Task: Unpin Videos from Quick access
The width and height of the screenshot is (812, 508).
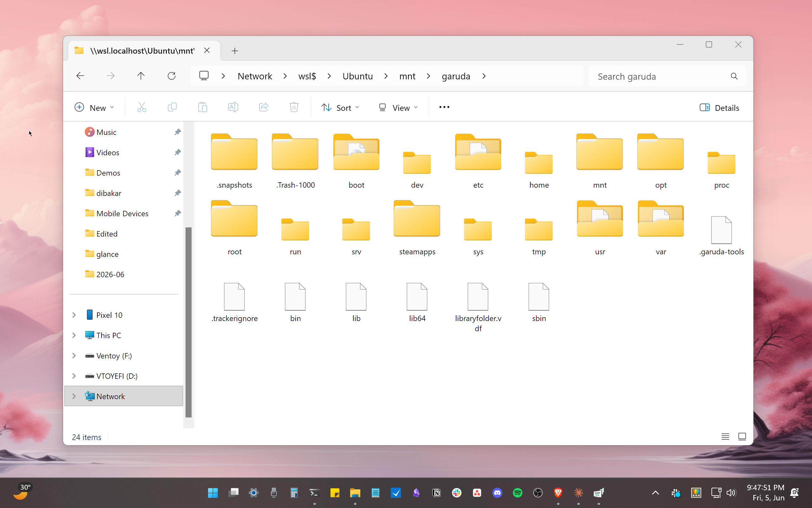Action: (x=178, y=152)
